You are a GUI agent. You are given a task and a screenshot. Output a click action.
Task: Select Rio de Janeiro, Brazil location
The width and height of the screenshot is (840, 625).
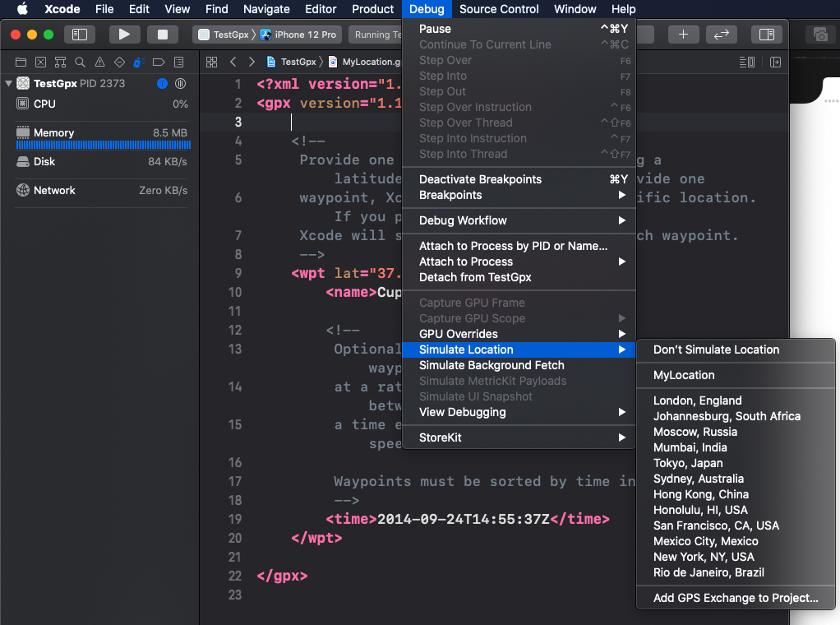click(x=735, y=572)
